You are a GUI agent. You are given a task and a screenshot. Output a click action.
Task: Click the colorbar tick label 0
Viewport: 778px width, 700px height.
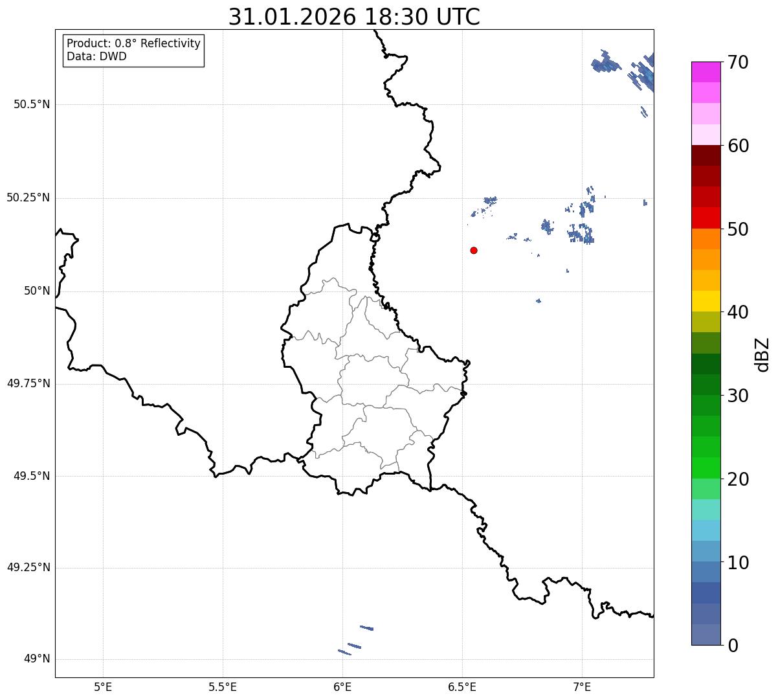732,645
